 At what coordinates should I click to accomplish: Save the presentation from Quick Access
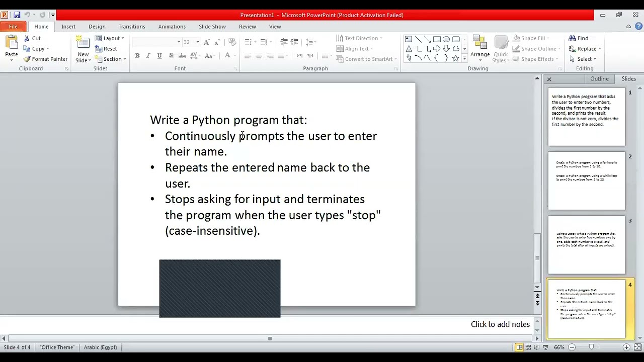(17, 15)
